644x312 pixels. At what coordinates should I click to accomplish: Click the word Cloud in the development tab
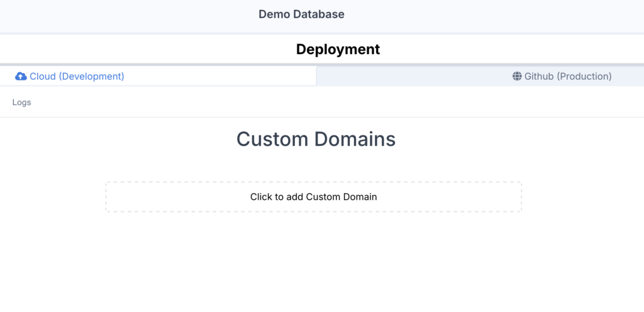(43, 76)
